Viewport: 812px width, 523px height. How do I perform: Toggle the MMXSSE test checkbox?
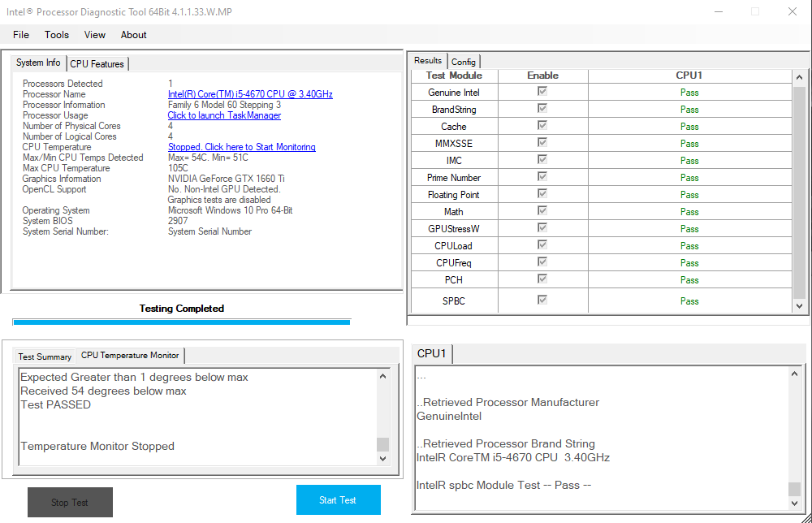pyautogui.click(x=542, y=142)
